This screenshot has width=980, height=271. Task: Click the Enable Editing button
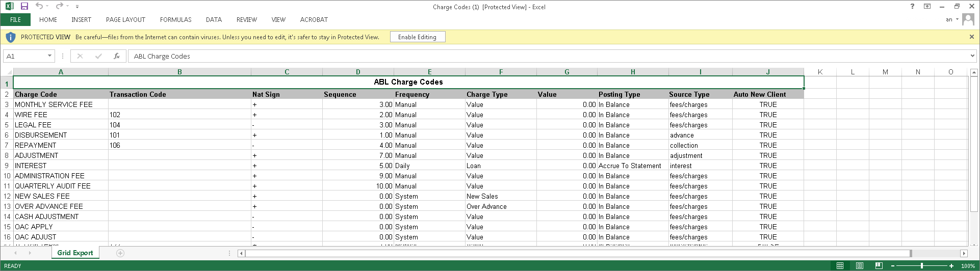pos(417,37)
